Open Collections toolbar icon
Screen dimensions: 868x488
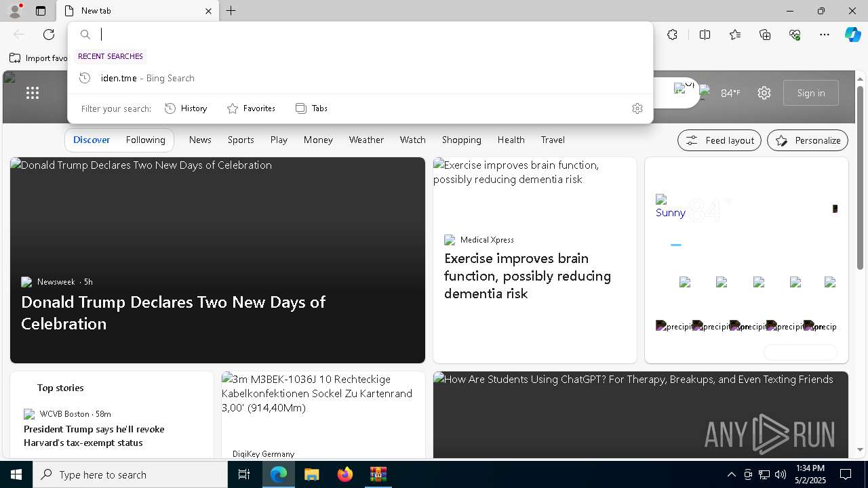(765, 35)
